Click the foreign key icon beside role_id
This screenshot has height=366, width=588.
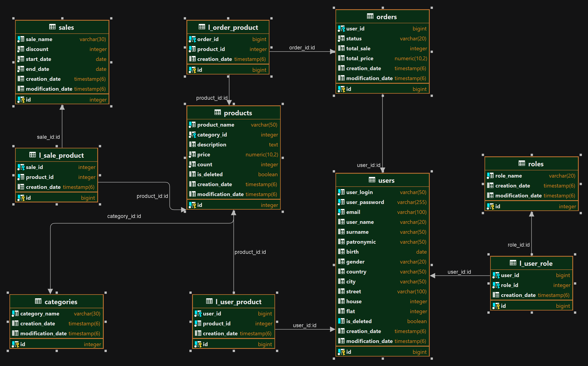(x=496, y=285)
